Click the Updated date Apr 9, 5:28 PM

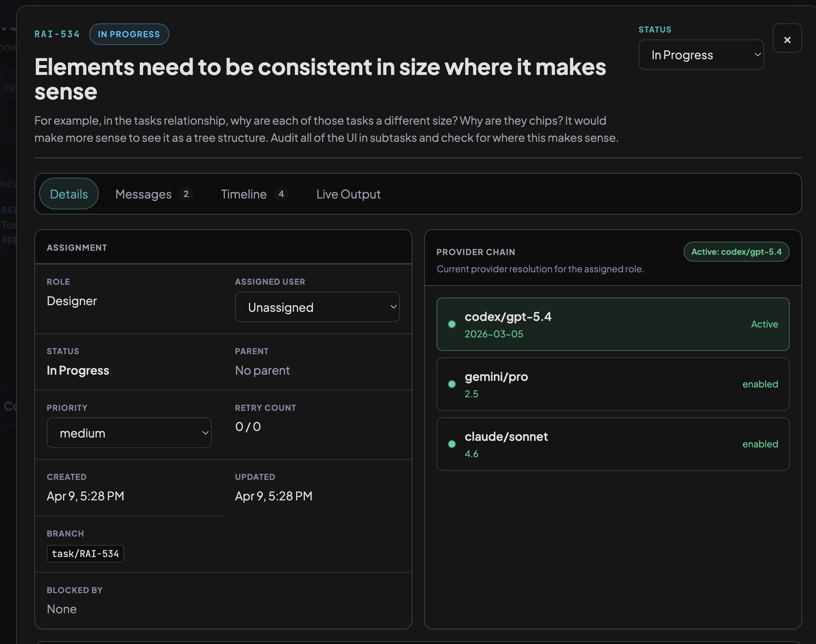pyautogui.click(x=274, y=496)
